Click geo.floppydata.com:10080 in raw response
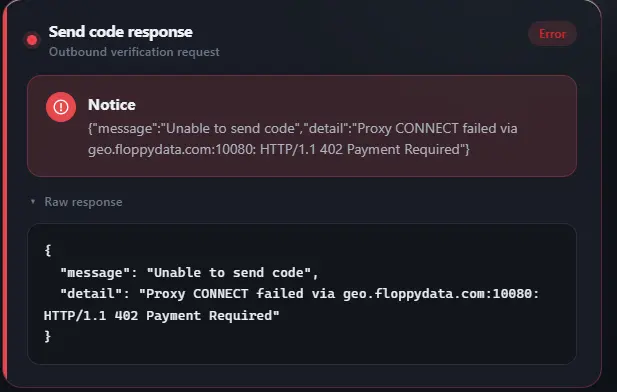Image resolution: width=617 pixels, height=392 pixels. point(441,294)
